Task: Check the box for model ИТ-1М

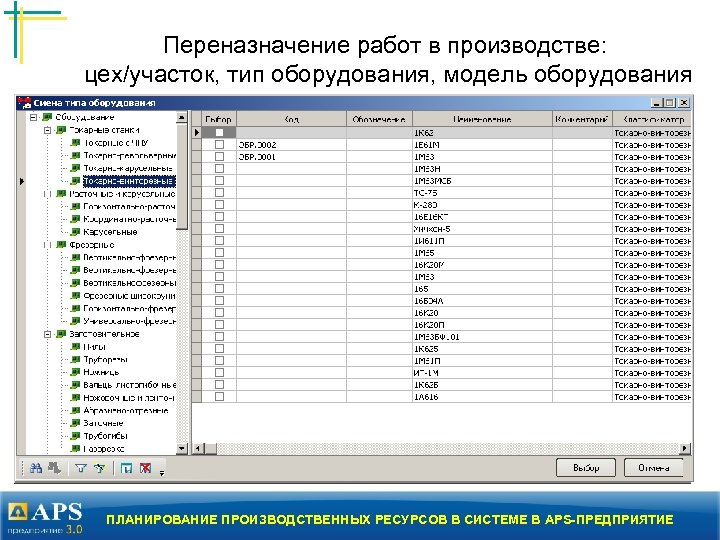Action: pos(219,372)
